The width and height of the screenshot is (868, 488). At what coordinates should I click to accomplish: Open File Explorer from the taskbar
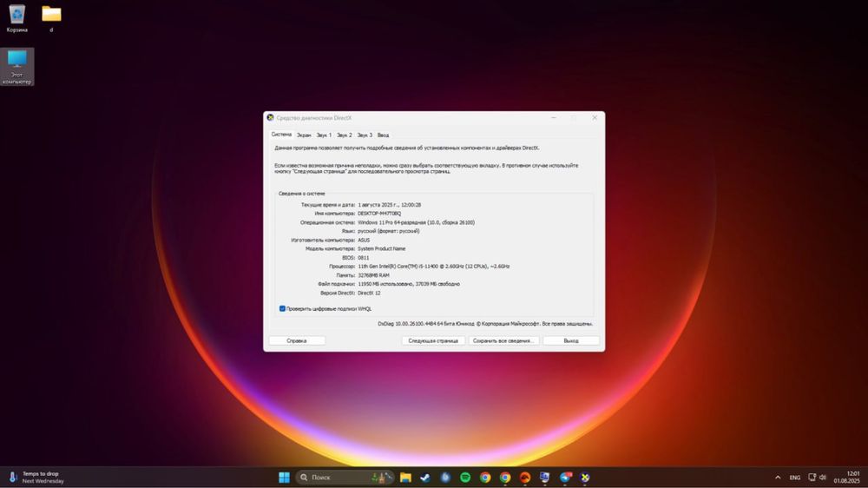pyautogui.click(x=405, y=478)
